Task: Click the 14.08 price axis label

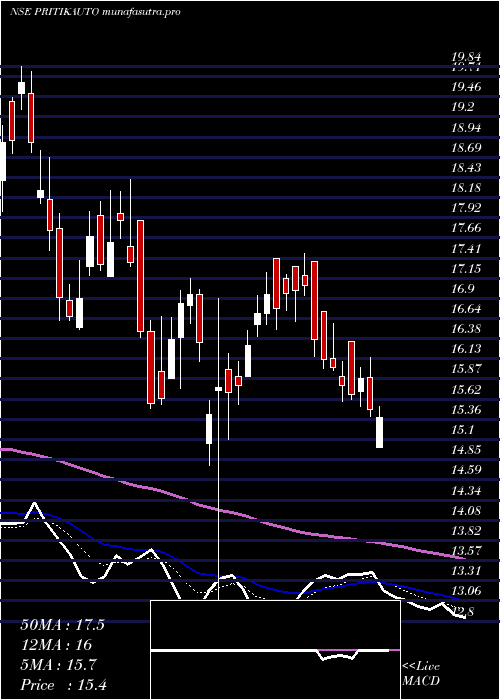Action: point(466,511)
